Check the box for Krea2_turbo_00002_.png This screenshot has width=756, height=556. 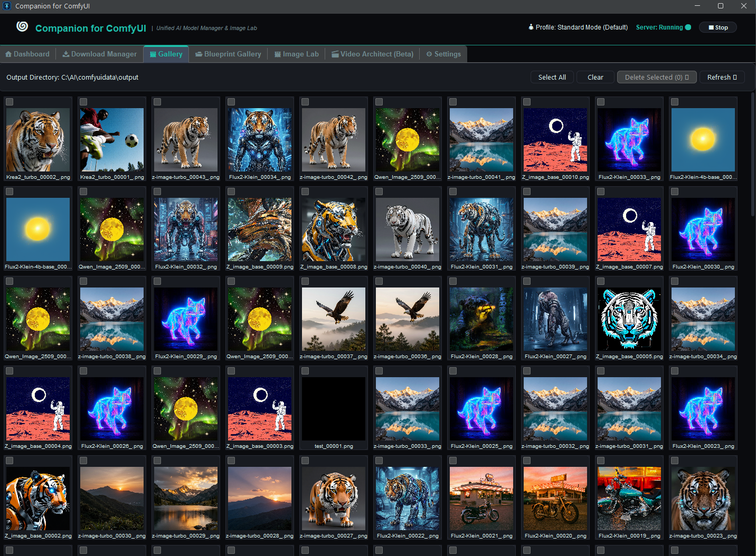click(10, 102)
